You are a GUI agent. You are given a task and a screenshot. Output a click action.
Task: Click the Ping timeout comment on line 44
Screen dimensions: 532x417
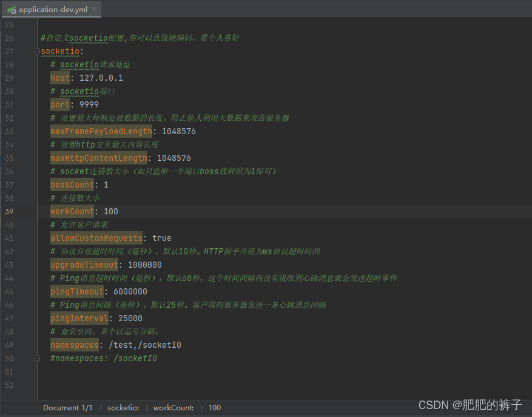pyautogui.click(x=224, y=278)
